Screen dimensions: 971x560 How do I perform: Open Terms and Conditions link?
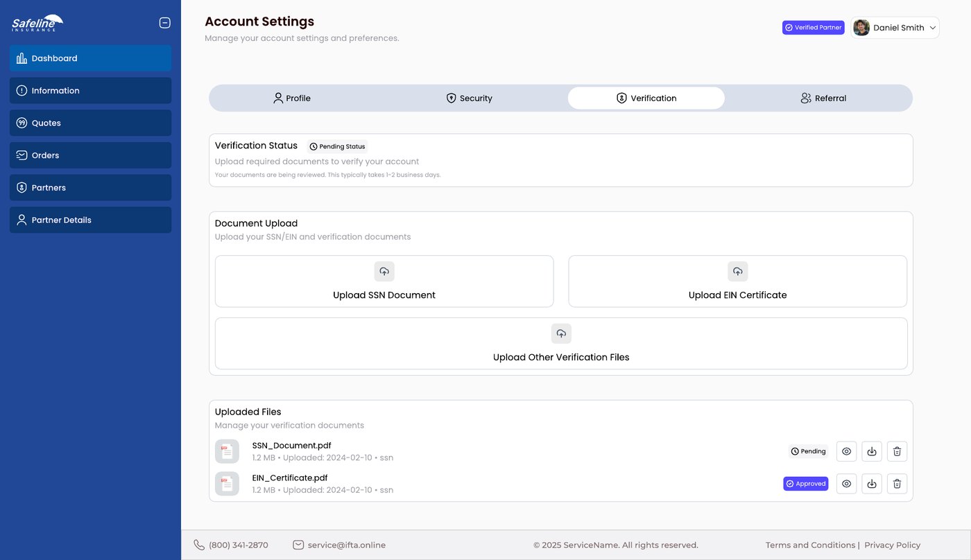pyautogui.click(x=810, y=545)
